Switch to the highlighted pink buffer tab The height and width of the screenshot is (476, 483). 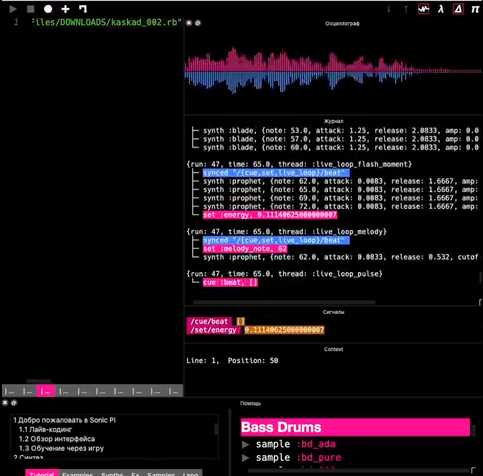point(46,391)
